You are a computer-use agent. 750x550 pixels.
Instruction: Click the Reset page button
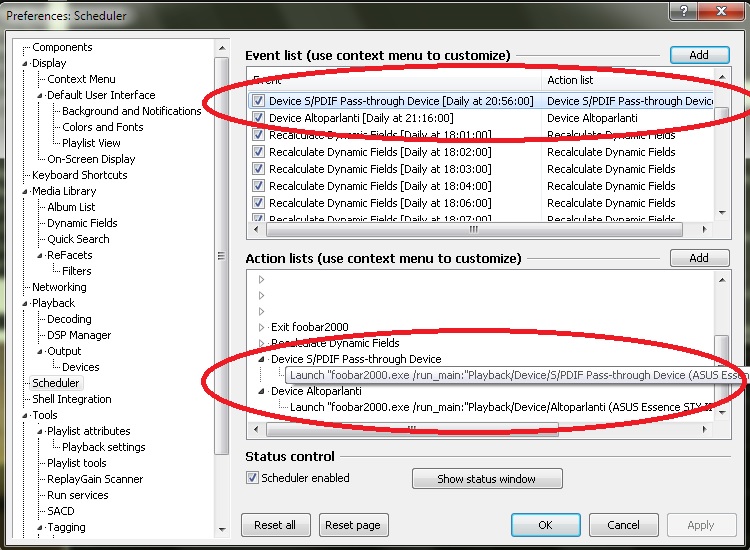[353, 525]
